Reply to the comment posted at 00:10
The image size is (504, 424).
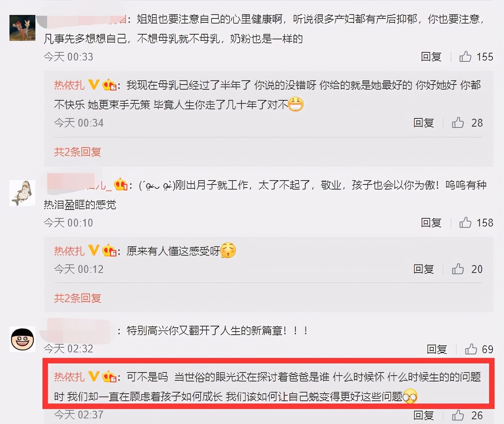pos(431,223)
